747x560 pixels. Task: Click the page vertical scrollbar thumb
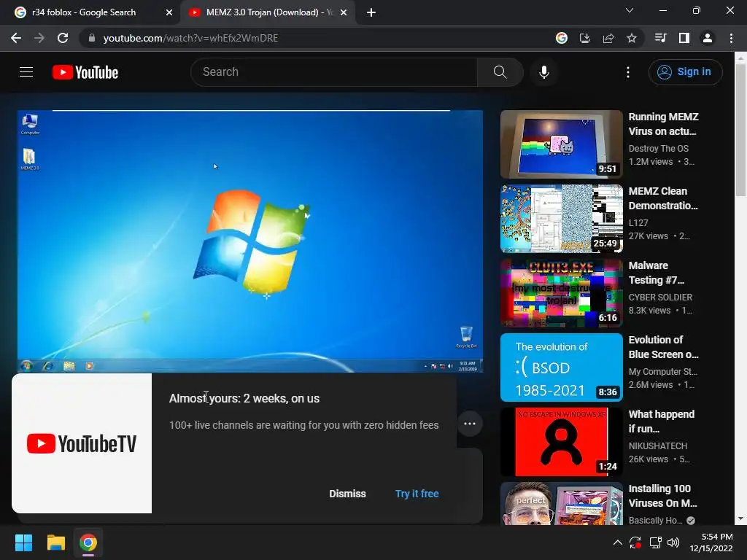pyautogui.click(x=740, y=131)
